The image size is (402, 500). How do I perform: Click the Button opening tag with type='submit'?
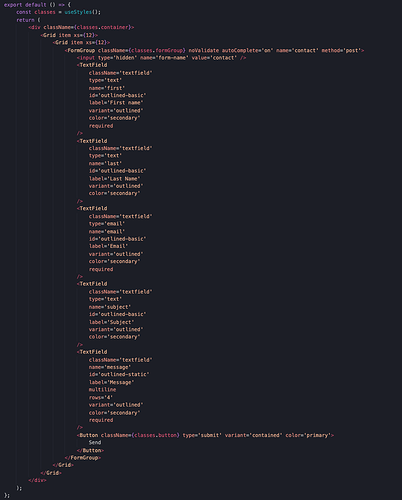[205, 435]
